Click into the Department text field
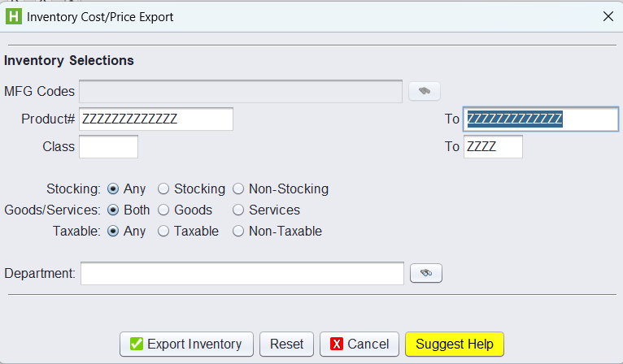 tap(242, 274)
